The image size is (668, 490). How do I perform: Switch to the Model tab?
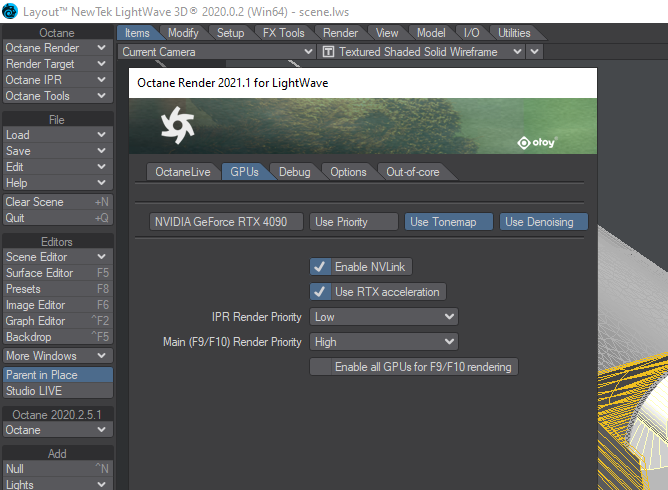coord(431,33)
